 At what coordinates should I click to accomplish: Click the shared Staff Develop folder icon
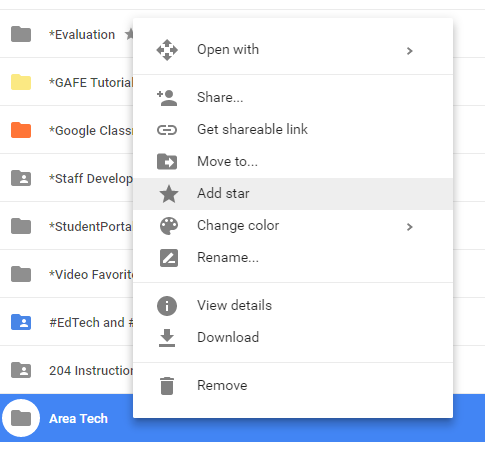[x=21, y=178]
